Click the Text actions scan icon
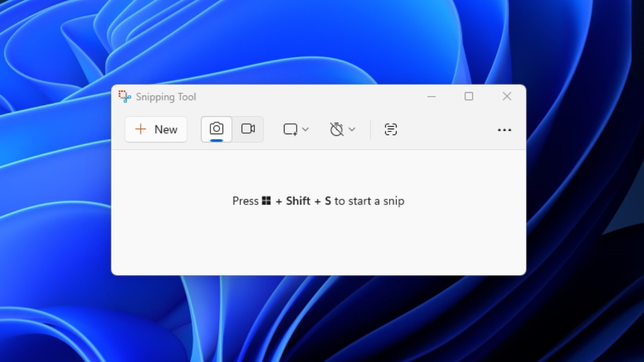The height and width of the screenshot is (362, 644). 391,129
